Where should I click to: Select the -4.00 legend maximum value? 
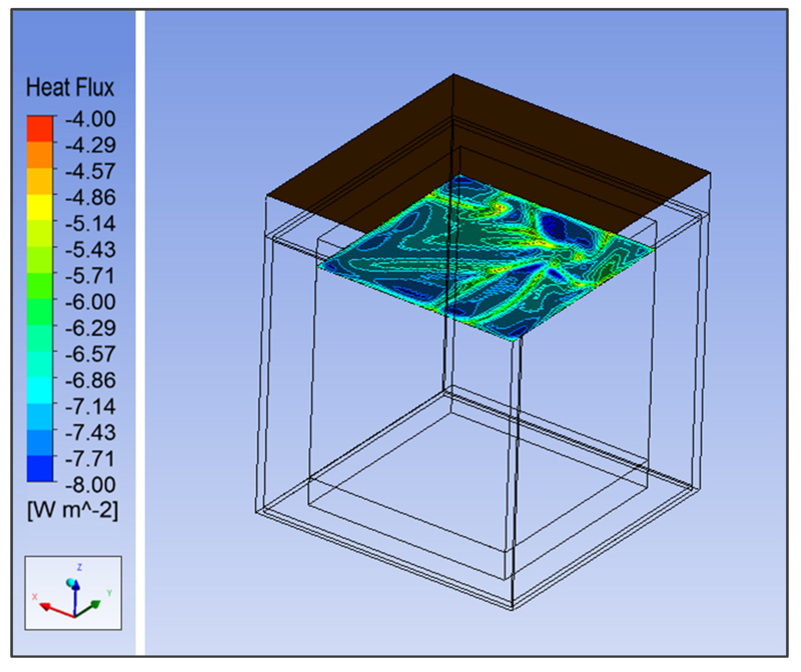pyautogui.click(x=90, y=119)
